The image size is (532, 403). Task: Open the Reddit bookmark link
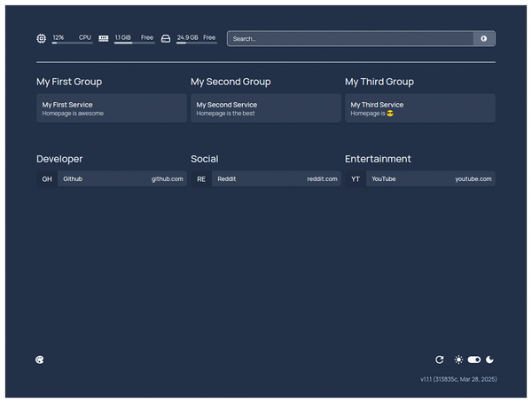pyautogui.click(x=277, y=178)
